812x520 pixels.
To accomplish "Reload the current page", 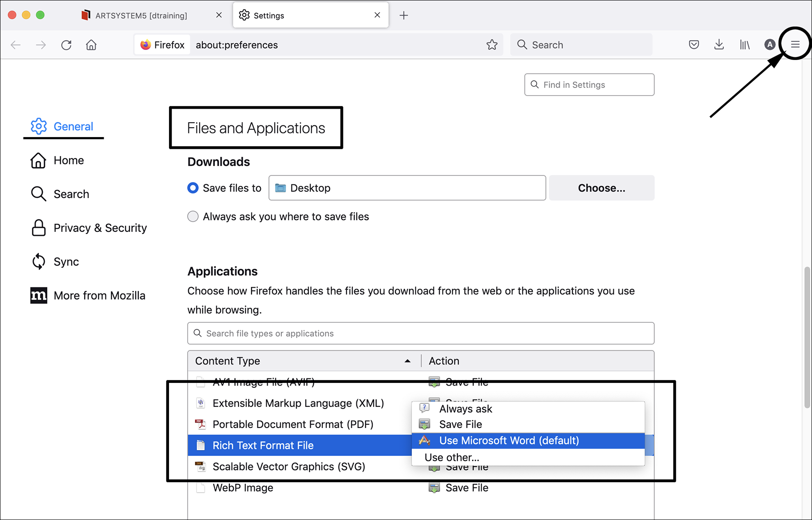I will (x=66, y=45).
